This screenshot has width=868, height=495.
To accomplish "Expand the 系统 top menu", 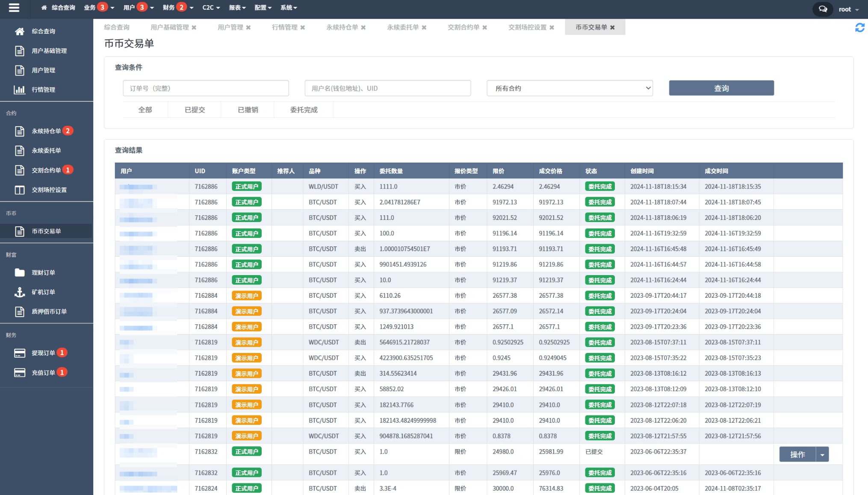I will [x=289, y=8].
